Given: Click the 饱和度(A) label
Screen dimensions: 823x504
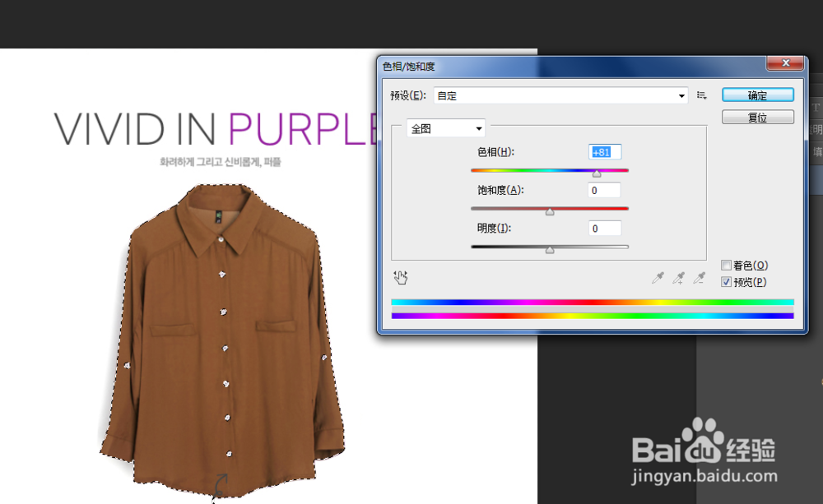Looking at the screenshot, I should click(x=500, y=191).
